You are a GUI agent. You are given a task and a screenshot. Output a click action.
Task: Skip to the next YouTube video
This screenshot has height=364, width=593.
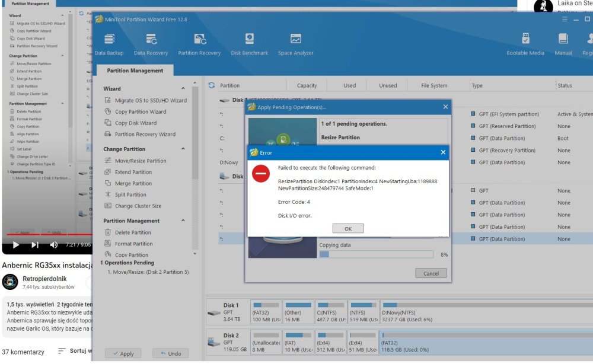click(35, 245)
